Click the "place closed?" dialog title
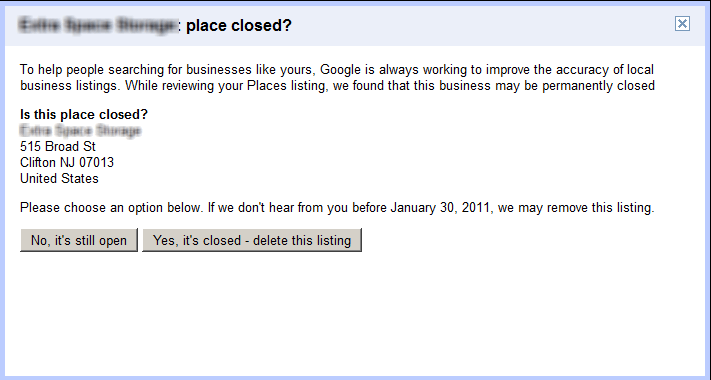 pos(239,25)
